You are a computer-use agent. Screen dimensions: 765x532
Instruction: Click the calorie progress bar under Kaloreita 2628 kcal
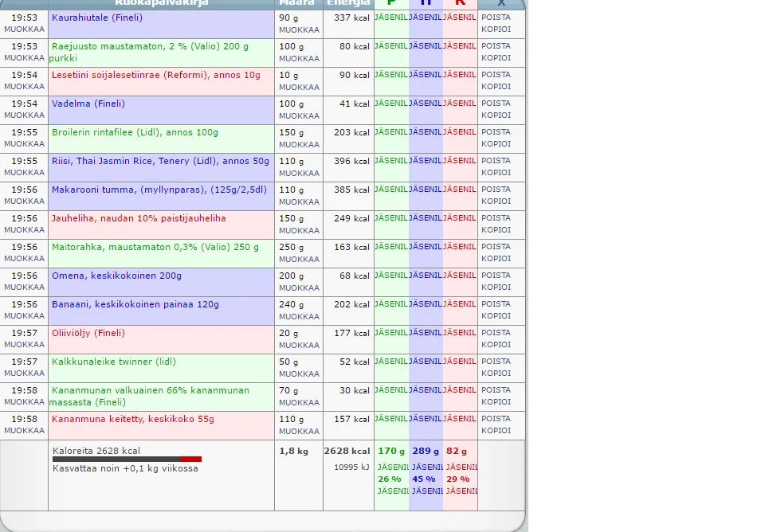[127, 459]
